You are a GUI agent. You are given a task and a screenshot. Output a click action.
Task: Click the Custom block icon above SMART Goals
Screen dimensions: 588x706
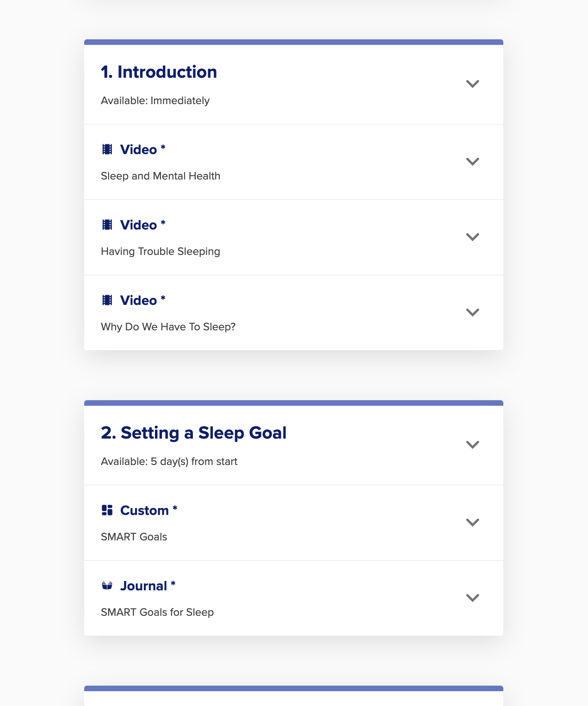coord(107,510)
